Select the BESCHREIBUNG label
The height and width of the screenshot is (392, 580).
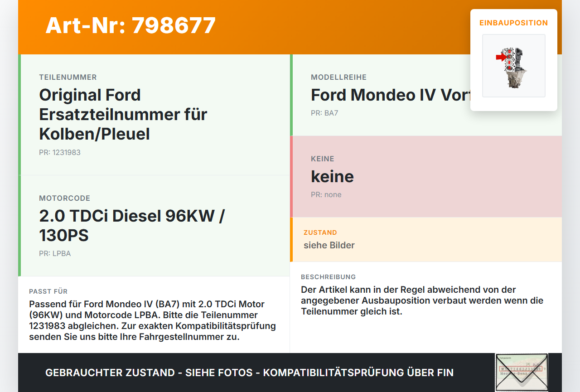tap(329, 277)
